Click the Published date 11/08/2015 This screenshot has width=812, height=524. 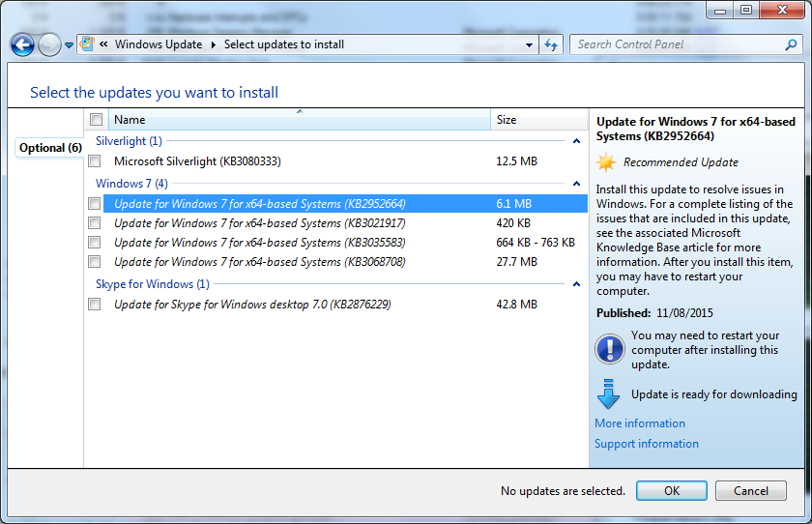pos(684,313)
